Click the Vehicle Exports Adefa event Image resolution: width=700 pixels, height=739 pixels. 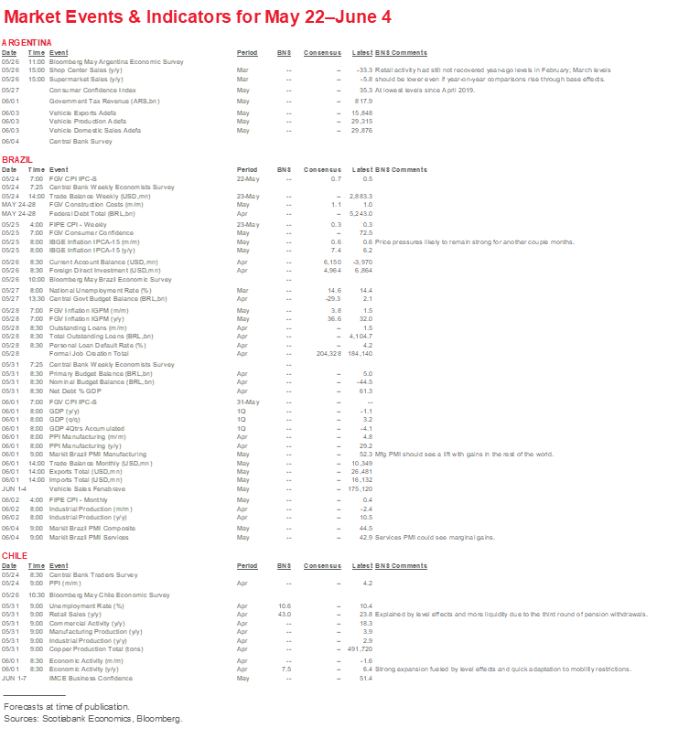[82, 112]
